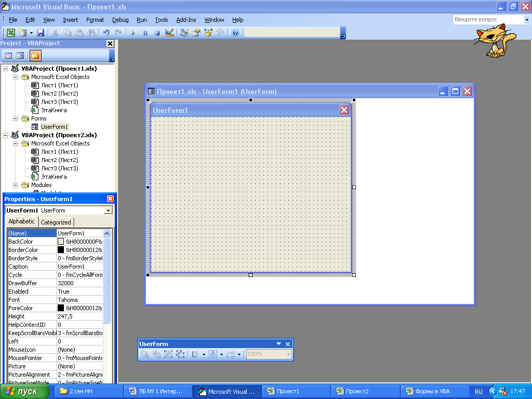The width and height of the screenshot is (532, 399).
Task: Click Send To Back icon in UserForm toolbar
Action: pyautogui.click(x=156, y=354)
